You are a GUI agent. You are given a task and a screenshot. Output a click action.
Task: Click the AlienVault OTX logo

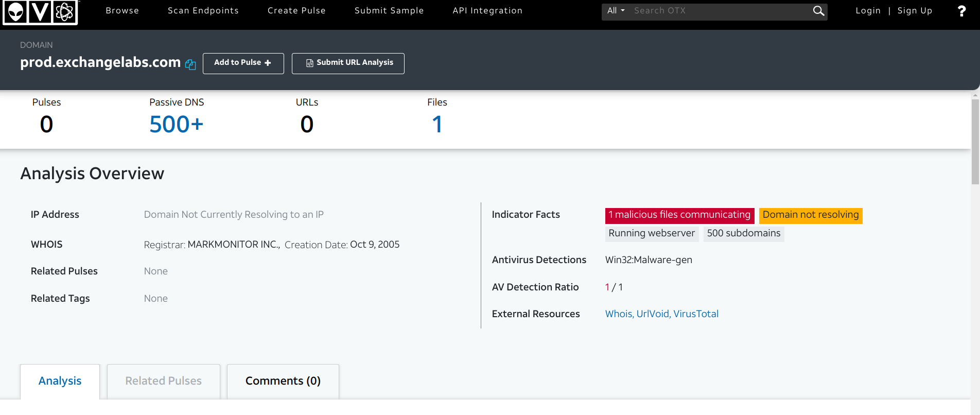40,12
